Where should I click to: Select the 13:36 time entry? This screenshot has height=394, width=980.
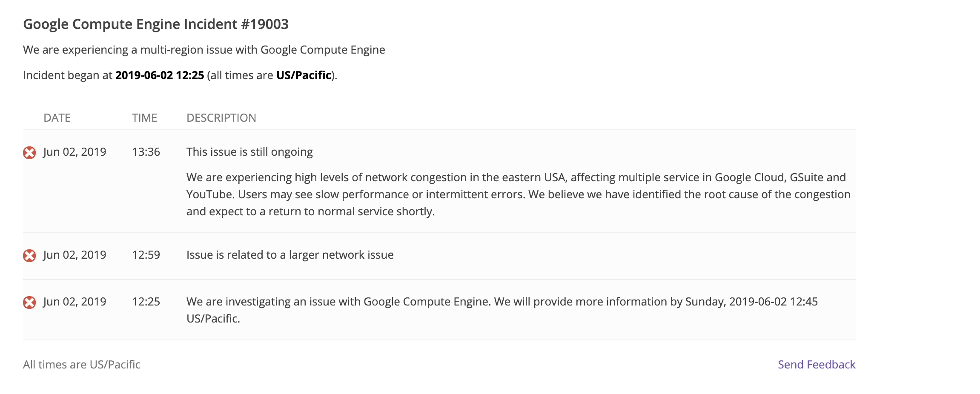click(146, 152)
